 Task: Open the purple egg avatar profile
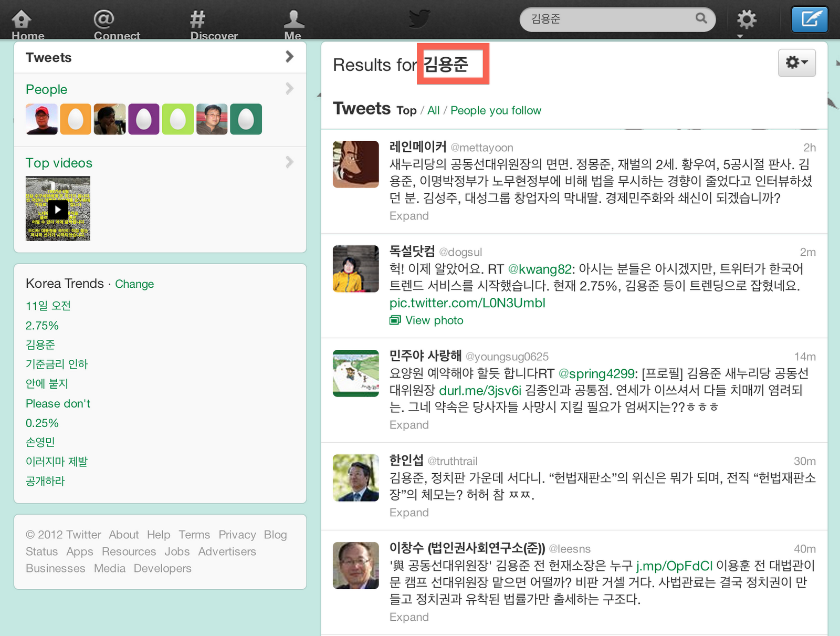[x=144, y=119]
